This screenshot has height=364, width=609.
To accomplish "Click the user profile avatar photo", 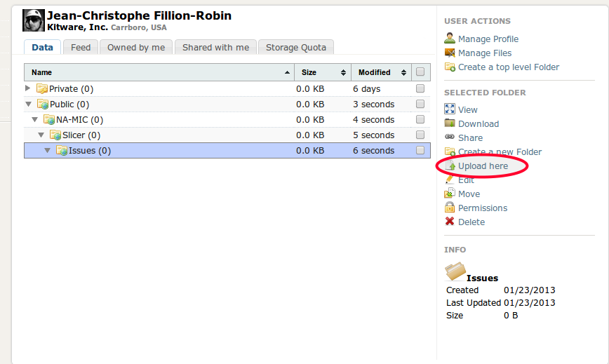I will pyautogui.click(x=34, y=21).
